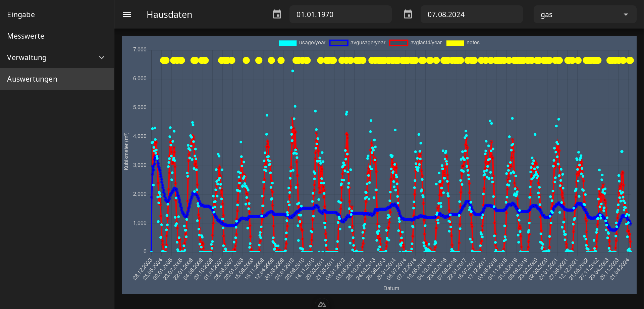Image resolution: width=644 pixels, height=309 pixels.
Task: Click the avgusage/year legend label
Action: coord(368,43)
